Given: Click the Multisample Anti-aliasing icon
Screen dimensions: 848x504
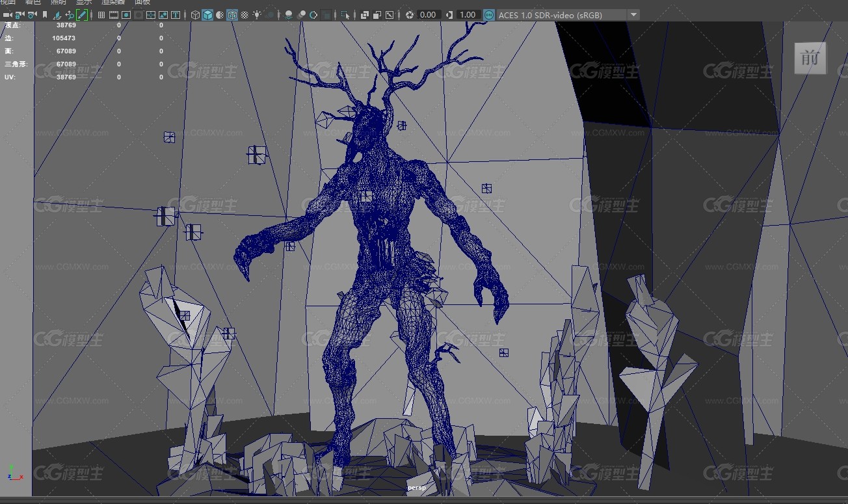Looking at the screenshot, I should point(313,15).
